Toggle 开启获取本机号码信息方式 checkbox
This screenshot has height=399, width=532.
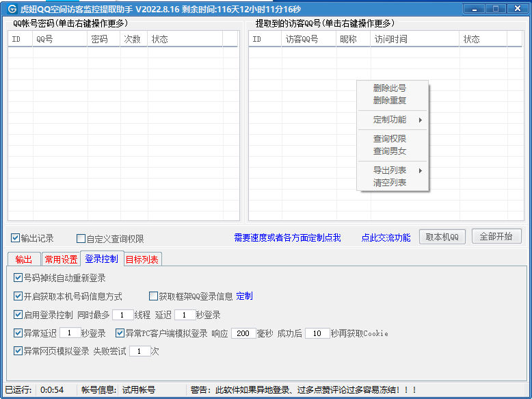tap(18, 296)
